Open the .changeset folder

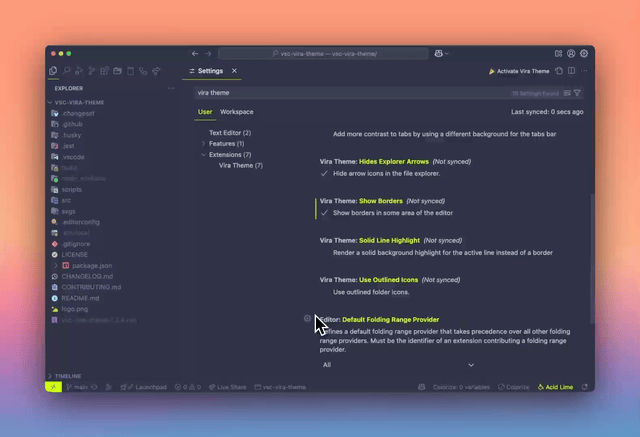73,113
